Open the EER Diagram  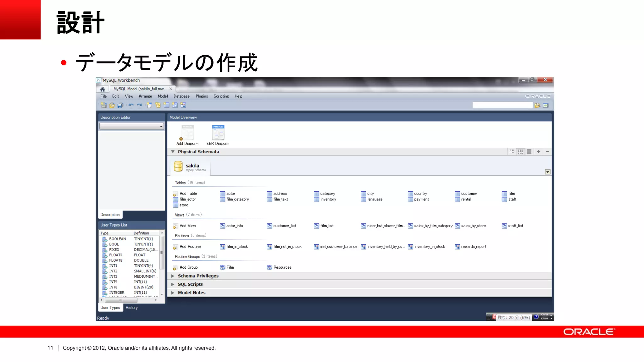tap(218, 135)
